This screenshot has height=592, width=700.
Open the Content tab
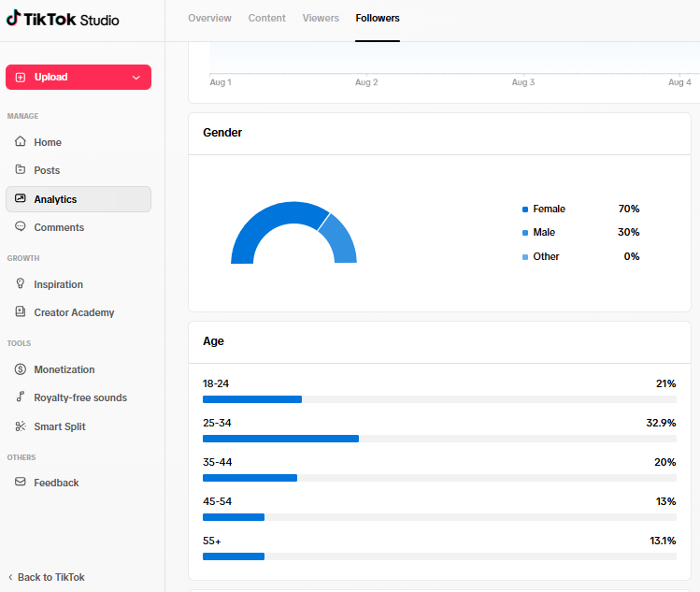pos(266,19)
